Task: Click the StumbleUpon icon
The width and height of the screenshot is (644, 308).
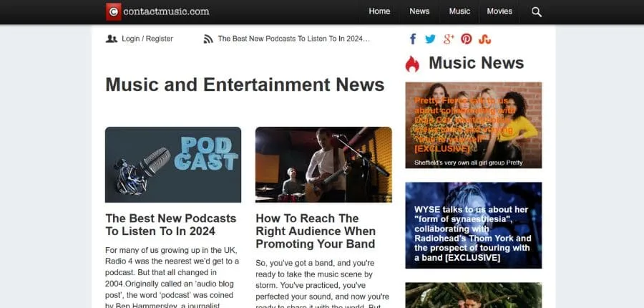Action: (485, 39)
